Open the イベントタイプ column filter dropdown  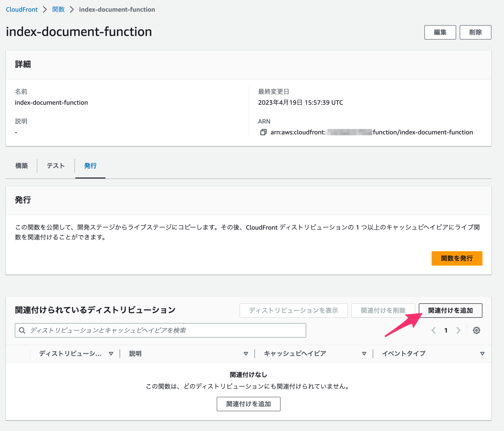[x=482, y=354]
